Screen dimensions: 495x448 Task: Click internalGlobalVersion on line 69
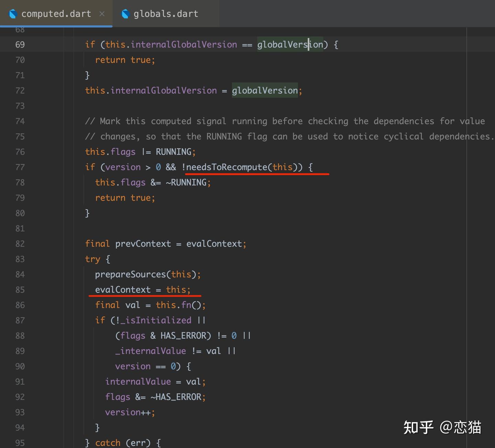pos(184,45)
